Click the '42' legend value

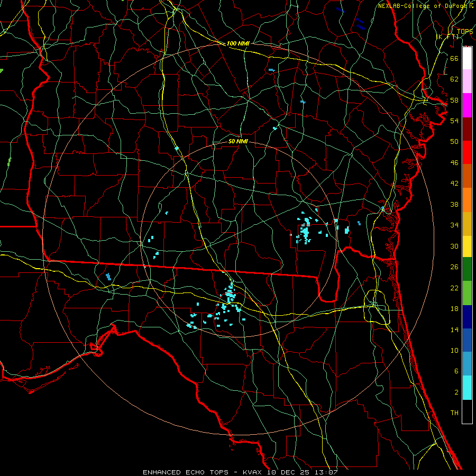(x=454, y=184)
